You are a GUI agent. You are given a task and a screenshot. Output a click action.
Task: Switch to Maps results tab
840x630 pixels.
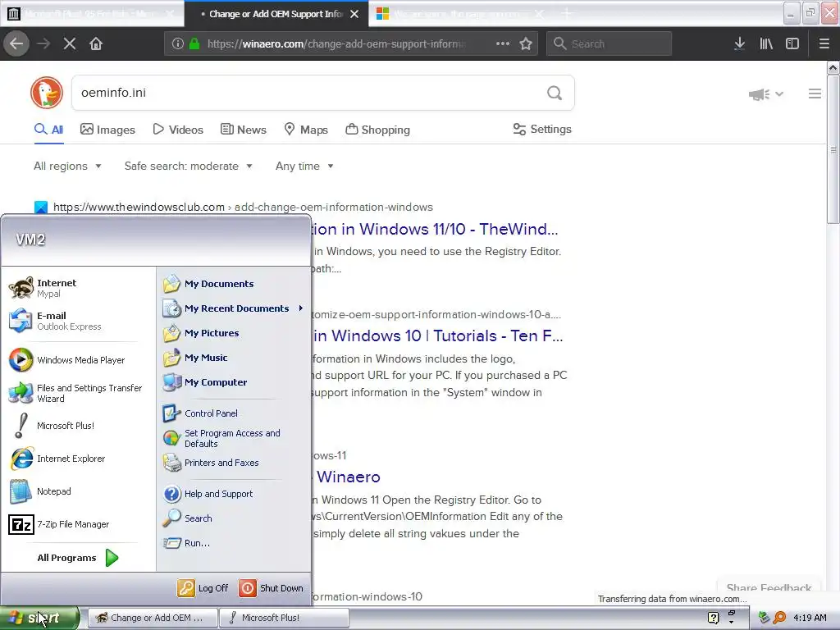pos(306,130)
